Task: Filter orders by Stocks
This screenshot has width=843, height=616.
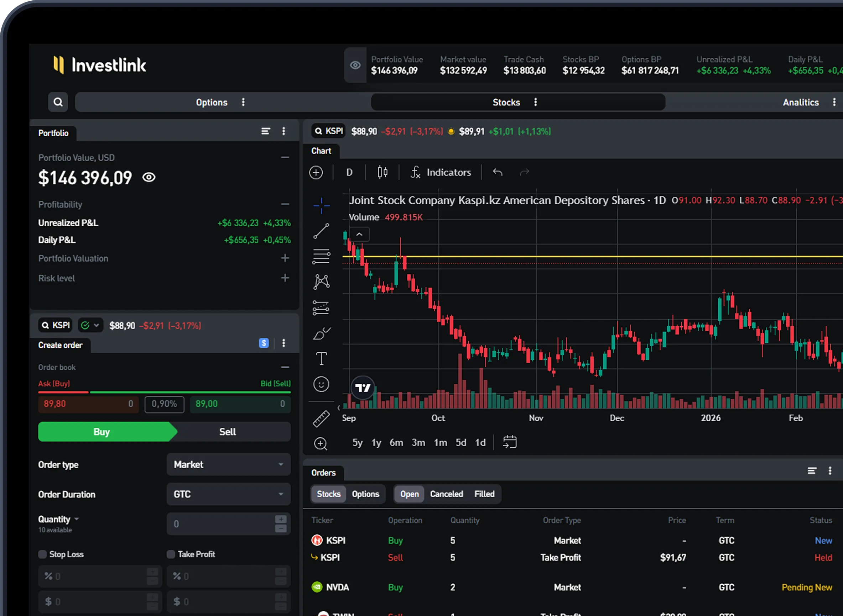Action: click(328, 494)
